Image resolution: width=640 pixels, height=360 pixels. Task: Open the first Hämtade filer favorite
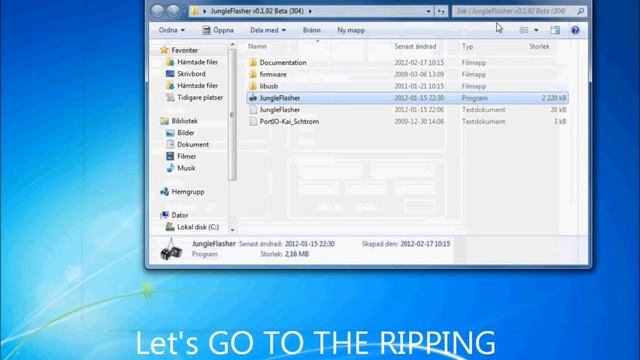click(198, 62)
